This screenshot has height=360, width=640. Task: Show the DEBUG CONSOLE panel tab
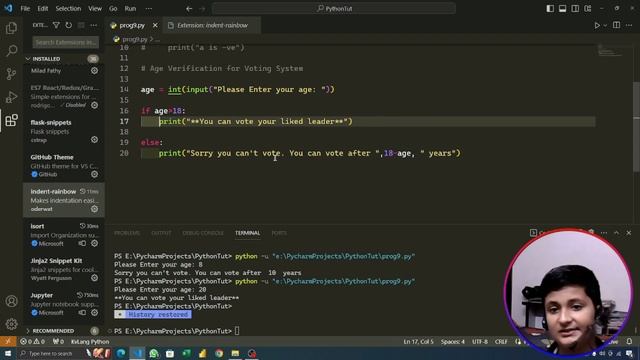203,233
